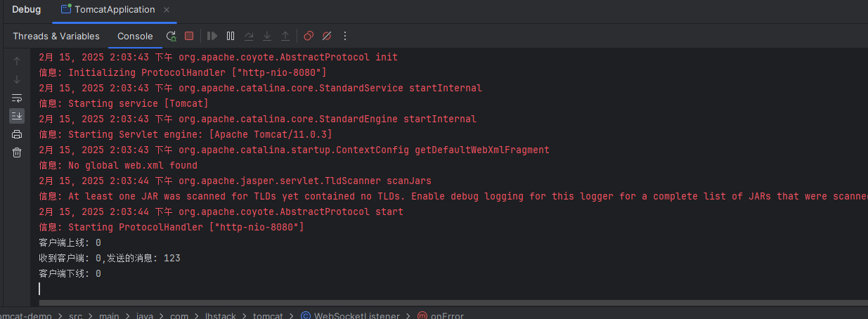The width and height of the screenshot is (868, 319).
Task: Toggle scroll to end of console
Action: coord(17,116)
